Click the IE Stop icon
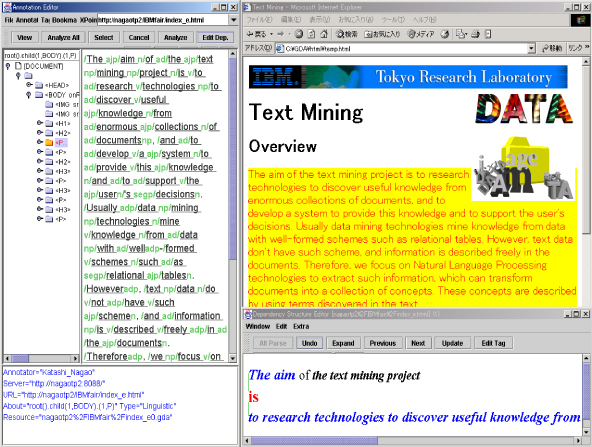592x447 pixels. click(x=299, y=34)
